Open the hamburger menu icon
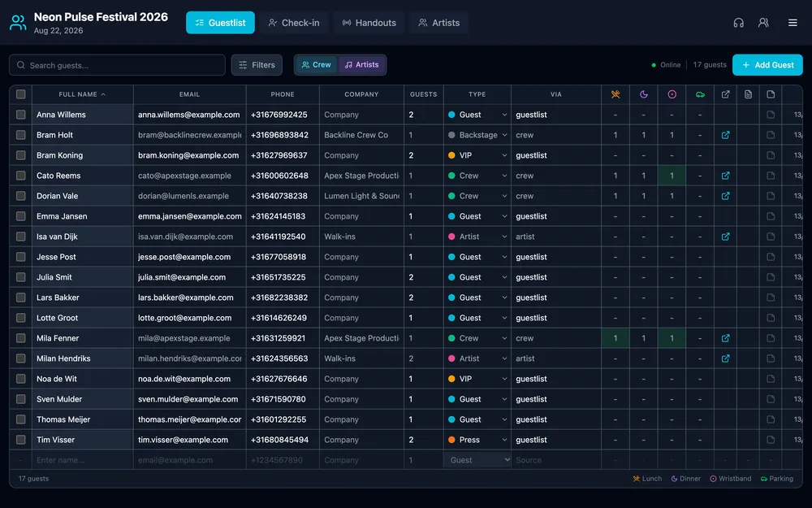Image resolution: width=812 pixels, height=508 pixels. (x=793, y=23)
